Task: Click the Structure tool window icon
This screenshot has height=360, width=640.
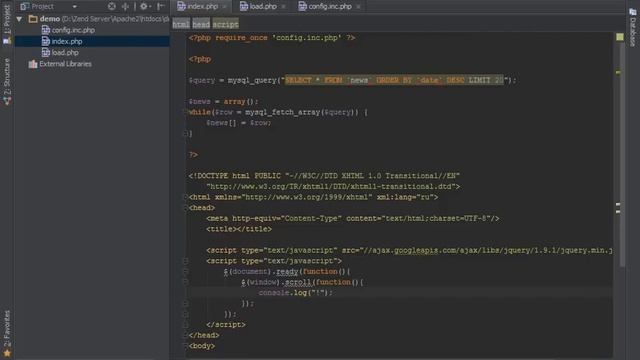Action: [7, 101]
